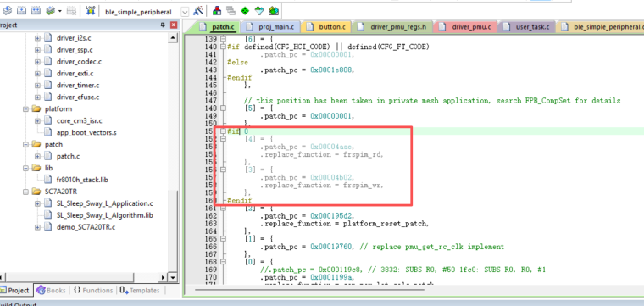Collapse the code fold at line 168
The image size is (644, 306).
[223, 262]
